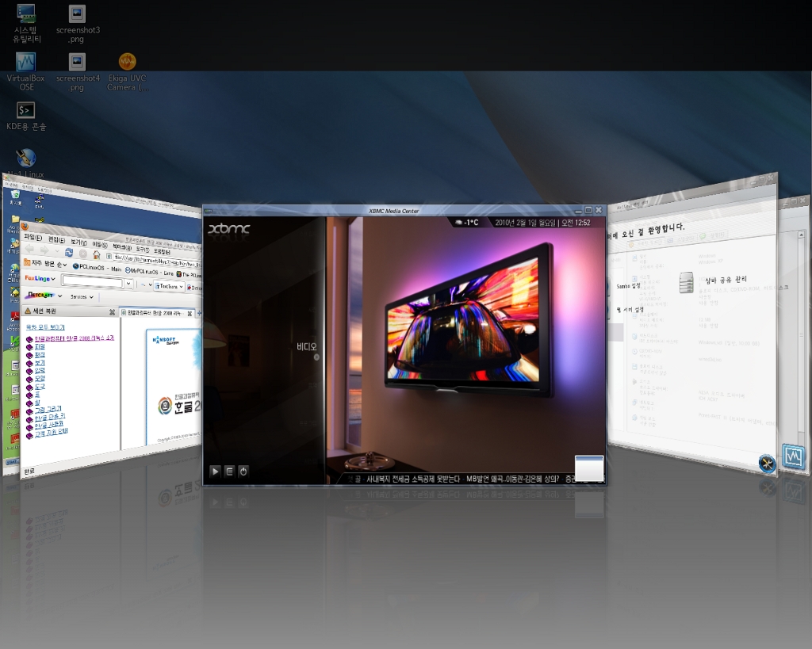The image size is (812, 649).
Task: Launch Ekiga UVC Camera desktop icon
Action: click(128, 71)
